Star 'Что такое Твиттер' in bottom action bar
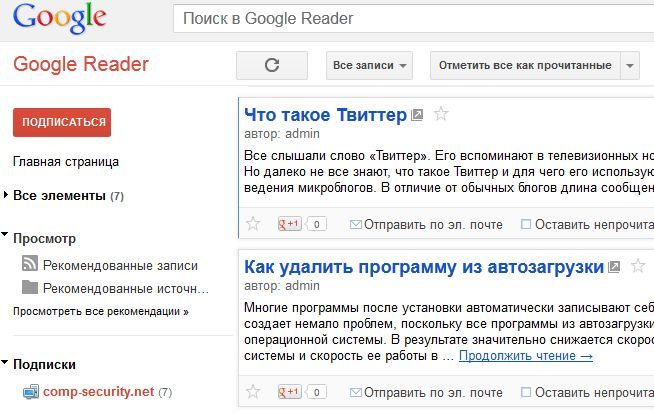The image size is (654, 413). 253,224
